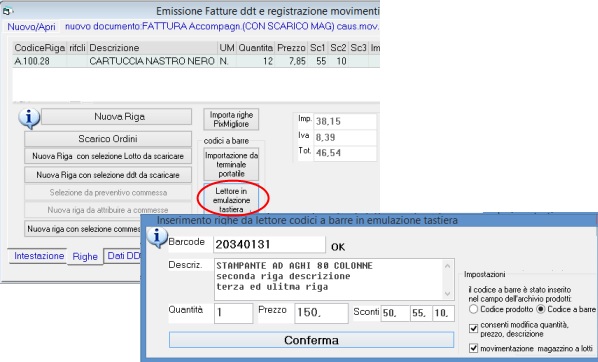598x362 pixels.
Task: Click the Quantita column header
Action: [x=256, y=48]
